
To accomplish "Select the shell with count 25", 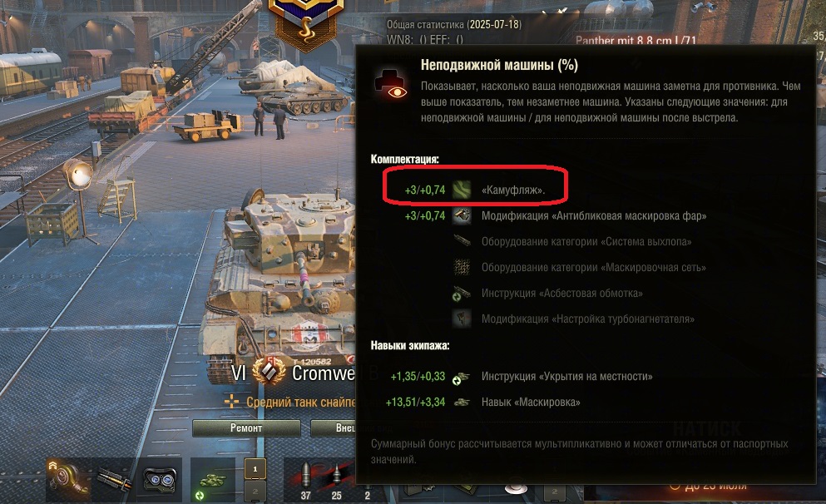I will pyautogui.click(x=336, y=481).
